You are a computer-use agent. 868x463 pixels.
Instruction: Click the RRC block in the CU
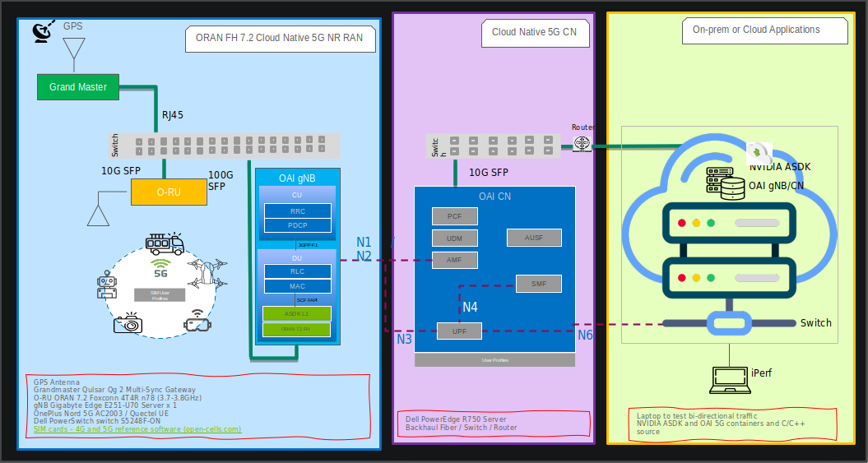click(x=297, y=211)
